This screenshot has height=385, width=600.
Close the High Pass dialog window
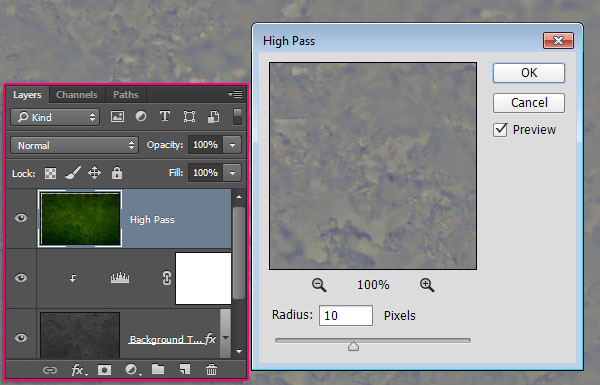(558, 41)
